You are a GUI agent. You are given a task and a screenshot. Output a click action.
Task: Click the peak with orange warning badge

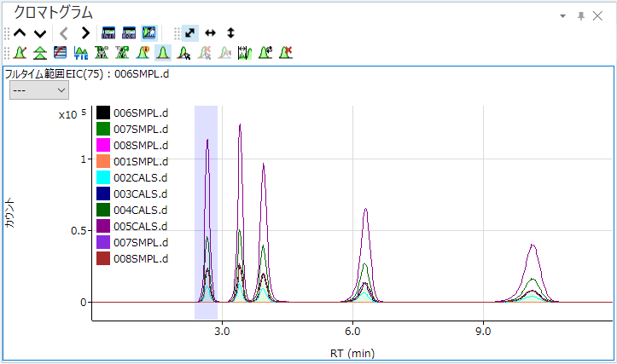click(143, 53)
